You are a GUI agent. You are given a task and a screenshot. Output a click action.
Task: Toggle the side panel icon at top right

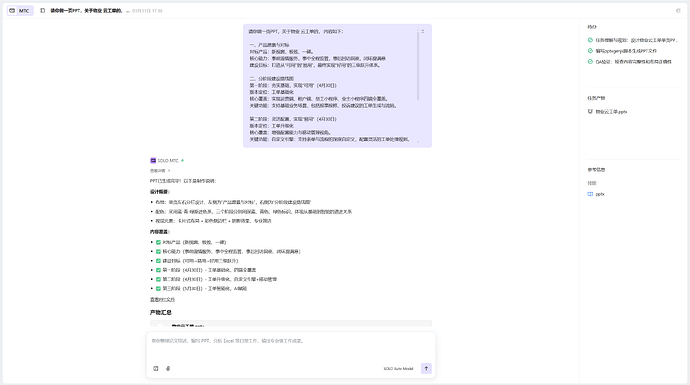point(678,11)
